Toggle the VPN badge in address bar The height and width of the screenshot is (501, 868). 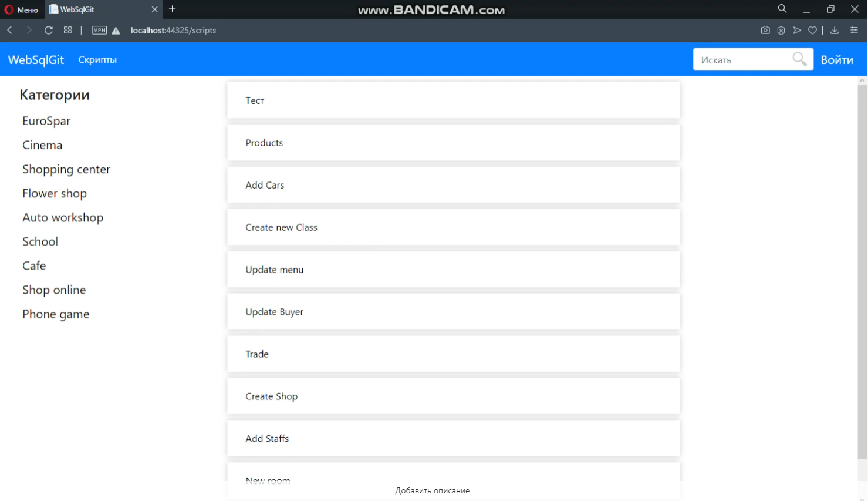tap(100, 31)
